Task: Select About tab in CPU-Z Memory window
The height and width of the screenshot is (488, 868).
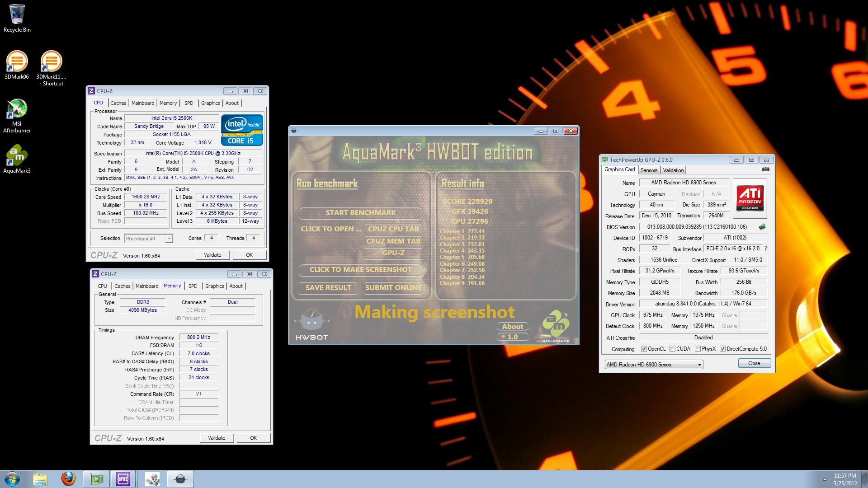Action: pyautogui.click(x=236, y=286)
